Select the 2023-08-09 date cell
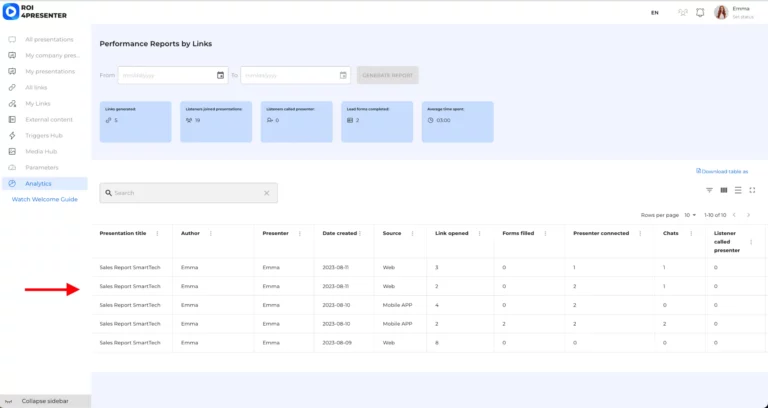This screenshot has width=768, height=408. pyautogui.click(x=337, y=343)
